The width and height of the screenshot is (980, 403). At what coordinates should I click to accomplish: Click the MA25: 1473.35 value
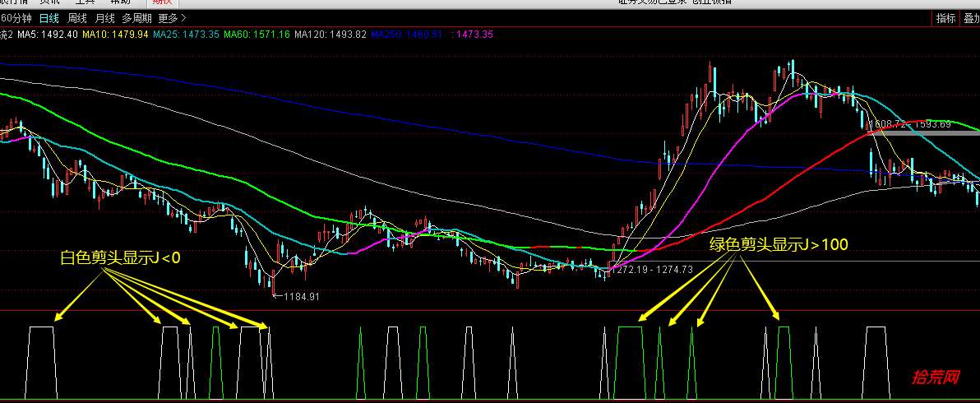(x=186, y=35)
